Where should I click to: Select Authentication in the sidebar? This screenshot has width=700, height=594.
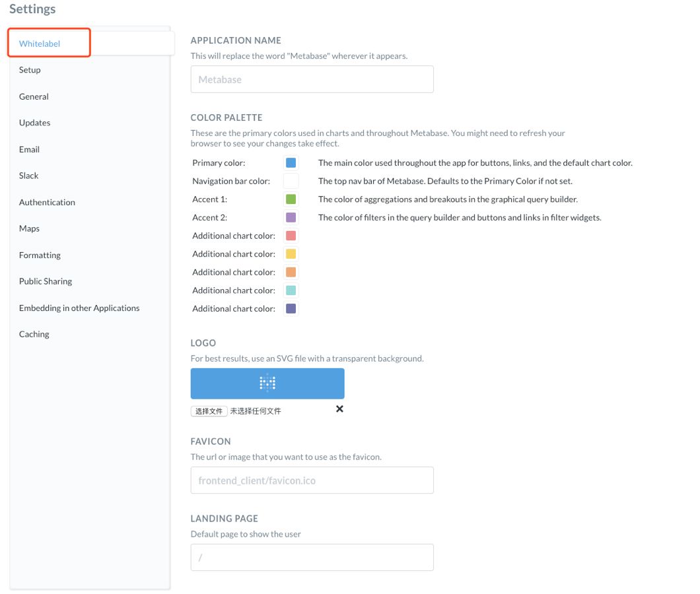click(47, 202)
